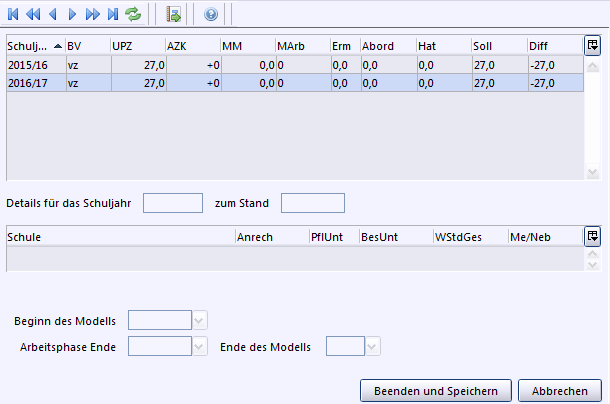
Task: Open the 'Arbeitsphase Ende' dropdown arrow
Action: point(200,346)
